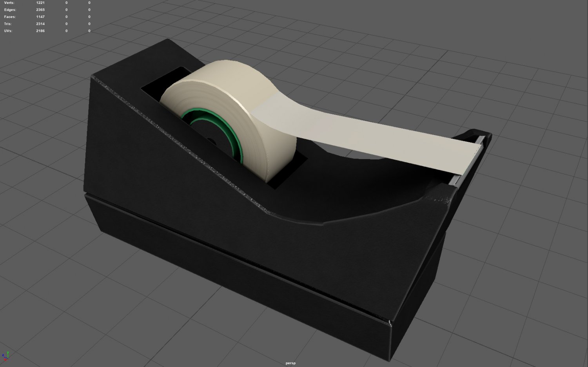Click the Y-axis green arrow on view gizmo

point(8,353)
